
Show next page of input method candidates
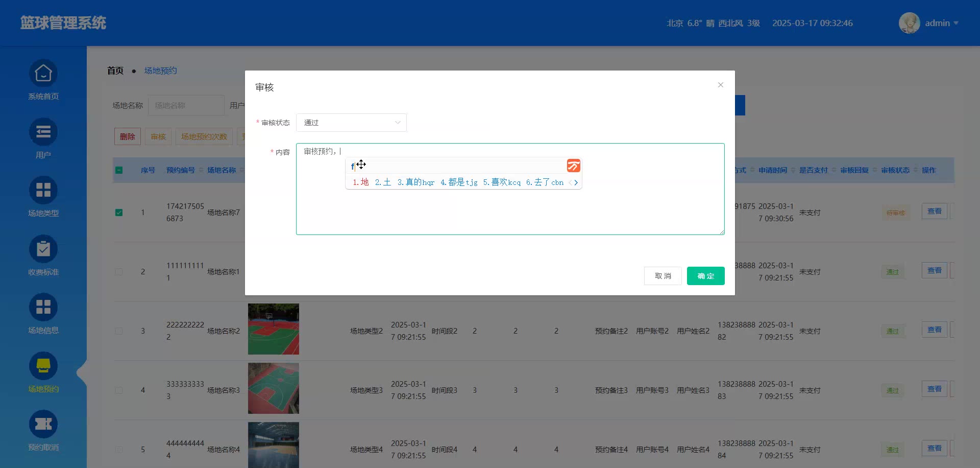point(576,182)
